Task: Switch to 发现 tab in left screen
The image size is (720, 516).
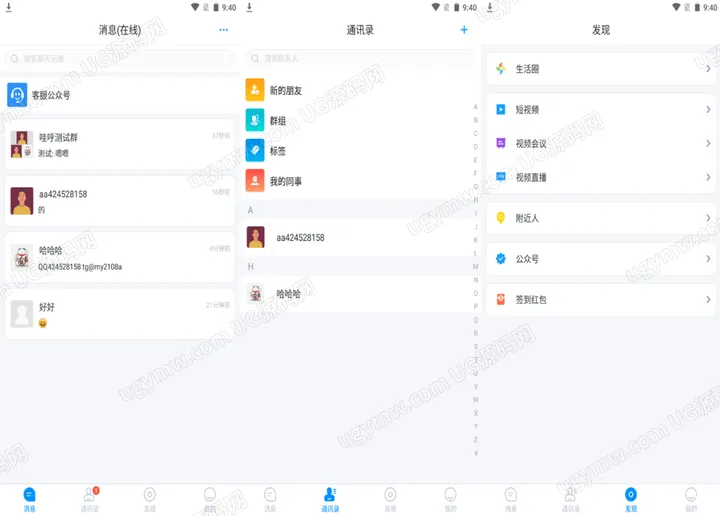Action: (x=150, y=499)
